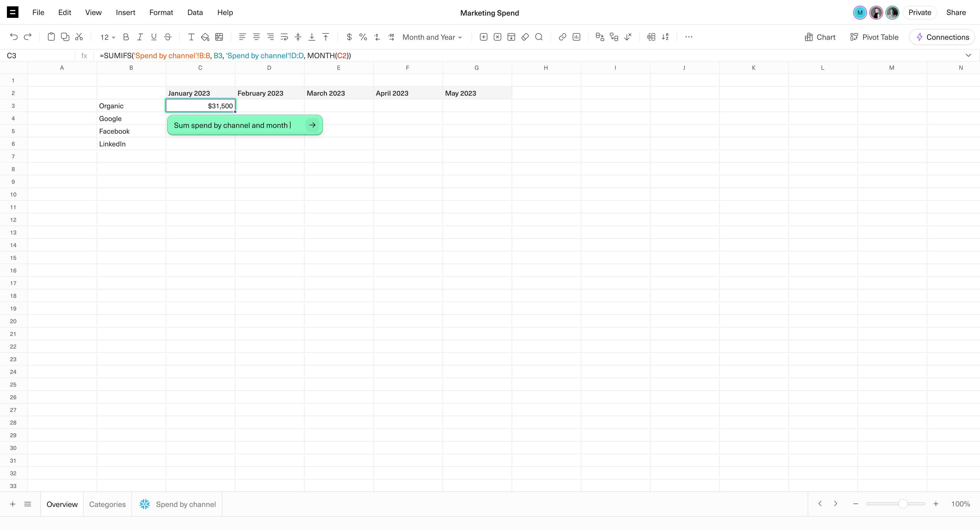Click the borders grid icon

pos(219,37)
